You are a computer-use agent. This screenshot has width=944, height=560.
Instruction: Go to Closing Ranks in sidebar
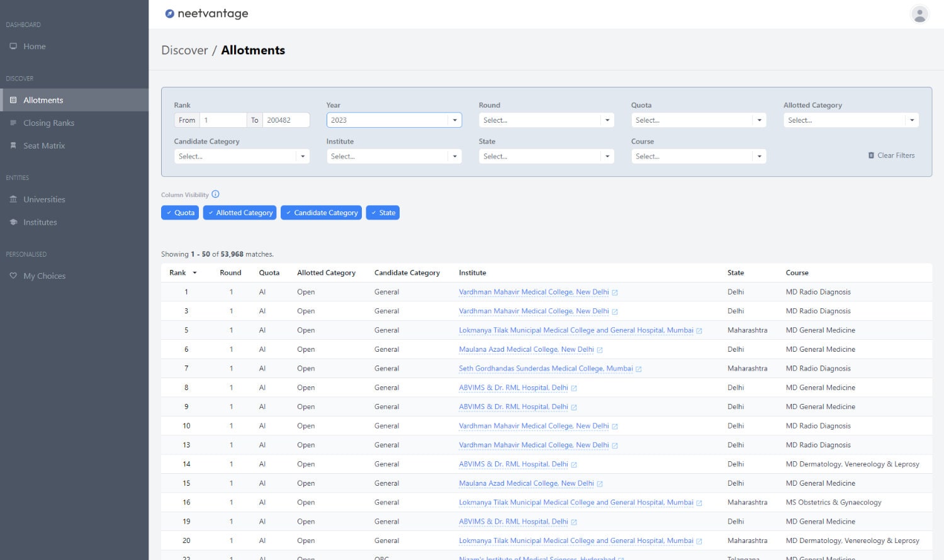48,123
